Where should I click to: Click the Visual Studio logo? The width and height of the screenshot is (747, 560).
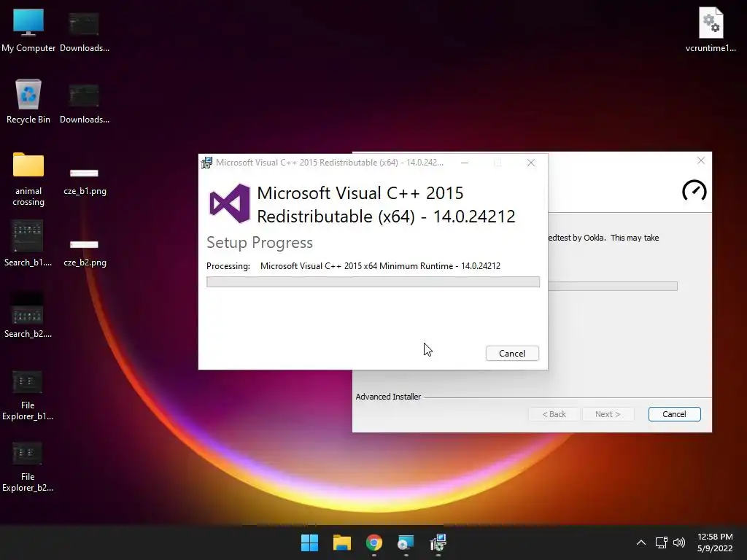coord(230,204)
